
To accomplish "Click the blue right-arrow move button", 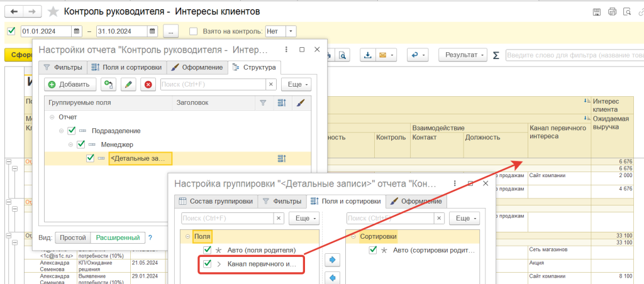I will point(333,259).
